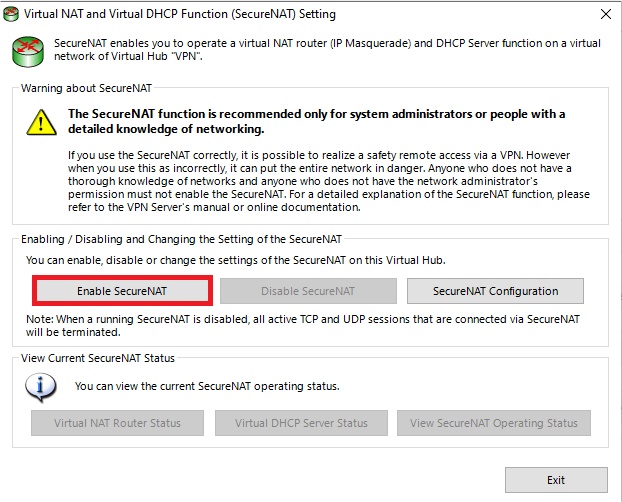Image resolution: width=622 pixels, height=502 pixels.
Task: Close the SecureNAT Setting dialog
Action: tap(606, 14)
